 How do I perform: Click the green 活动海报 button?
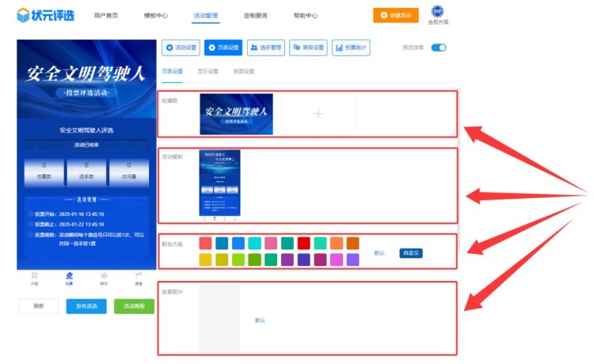134,306
